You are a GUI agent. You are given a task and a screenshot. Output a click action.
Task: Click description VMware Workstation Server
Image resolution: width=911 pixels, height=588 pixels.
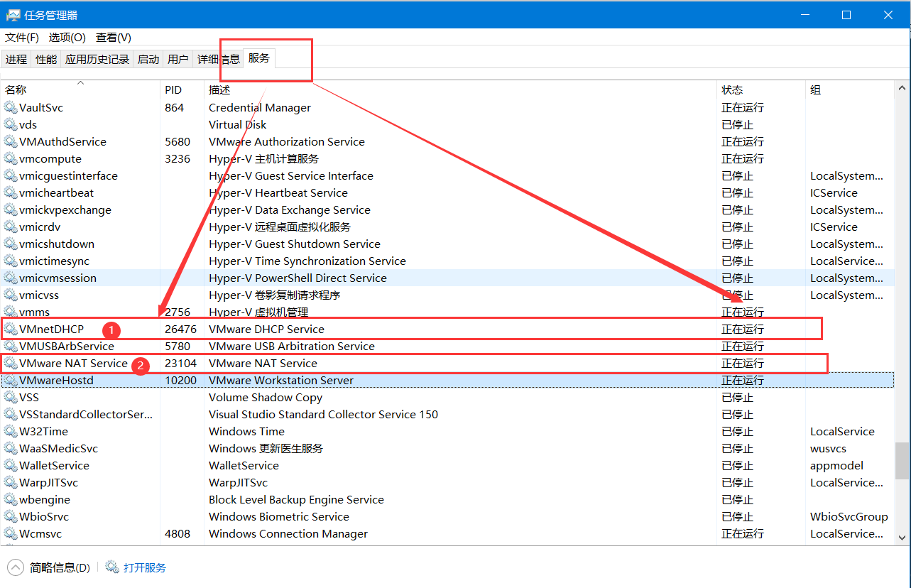tap(281, 381)
